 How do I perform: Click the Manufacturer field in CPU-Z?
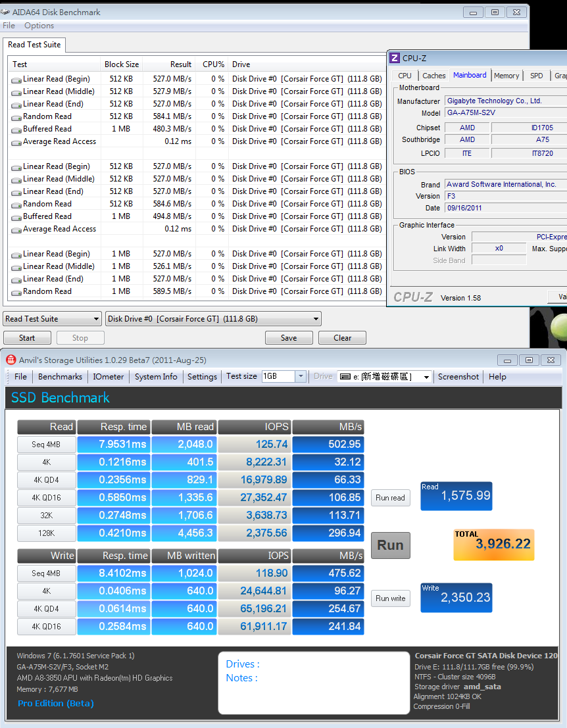[x=506, y=101]
